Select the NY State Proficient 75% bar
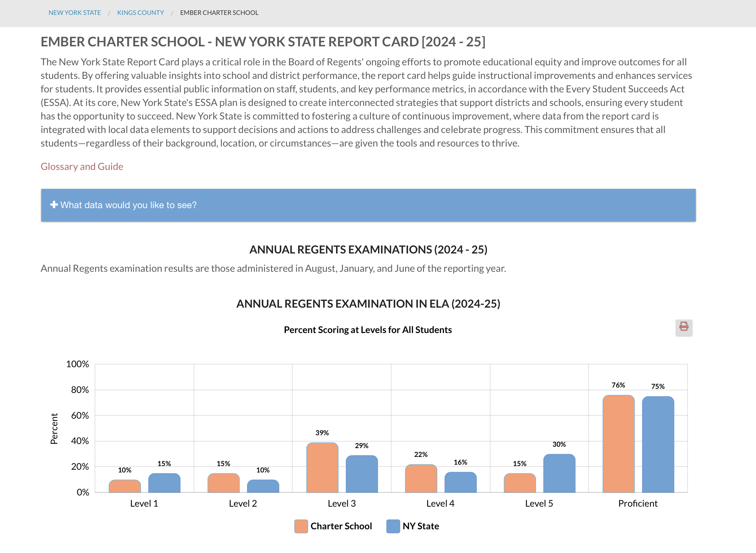The image size is (756, 553). click(x=658, y=444)
